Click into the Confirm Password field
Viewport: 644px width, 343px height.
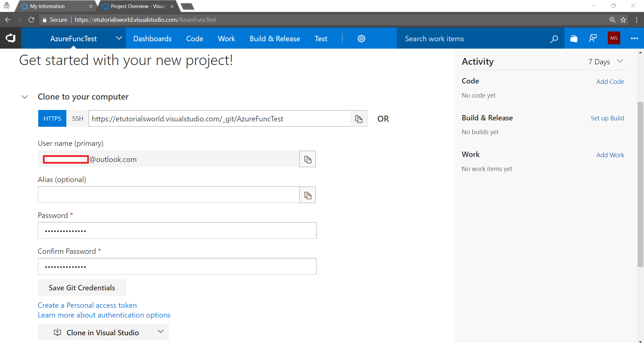tap(177, 266)
